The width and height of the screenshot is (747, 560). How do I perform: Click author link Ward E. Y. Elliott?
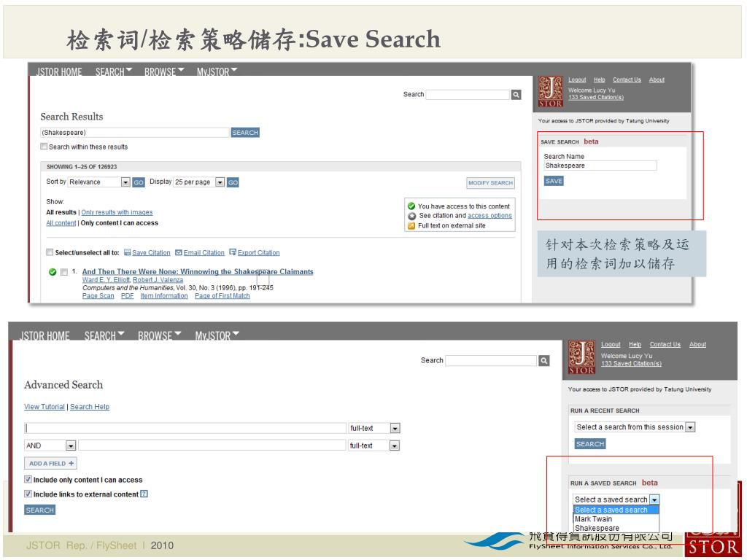tap(107, 280)
